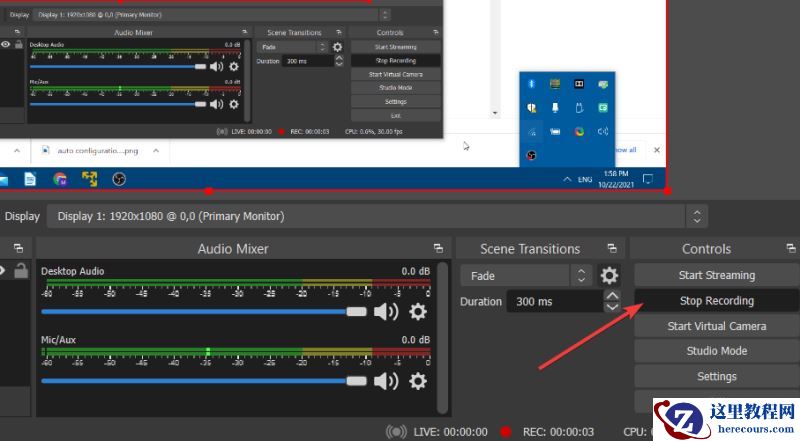Click OBS icon in tray popup

pos(531,155)
